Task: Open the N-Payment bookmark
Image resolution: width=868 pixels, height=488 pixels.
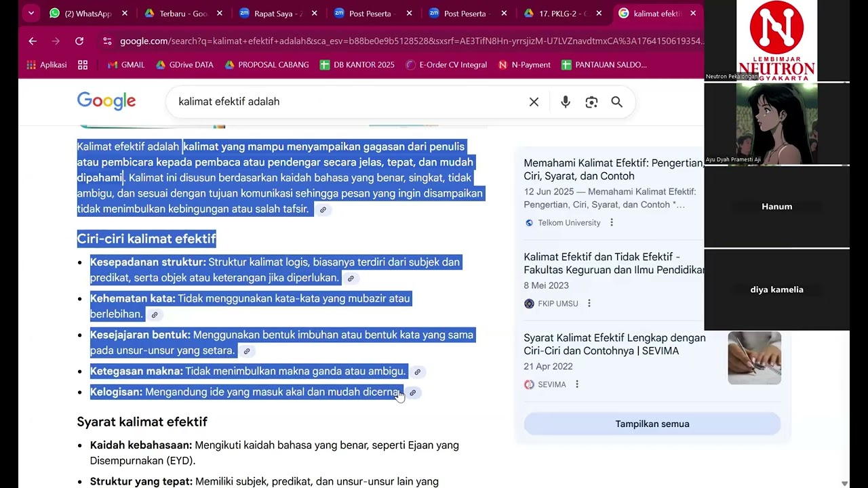Action: click(x=524, y=65)
